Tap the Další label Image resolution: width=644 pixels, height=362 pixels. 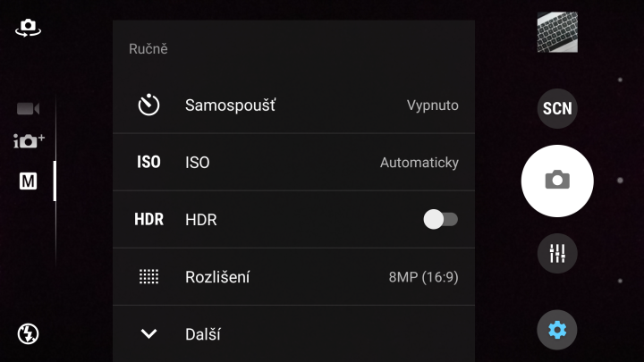(x=203, y=334)
